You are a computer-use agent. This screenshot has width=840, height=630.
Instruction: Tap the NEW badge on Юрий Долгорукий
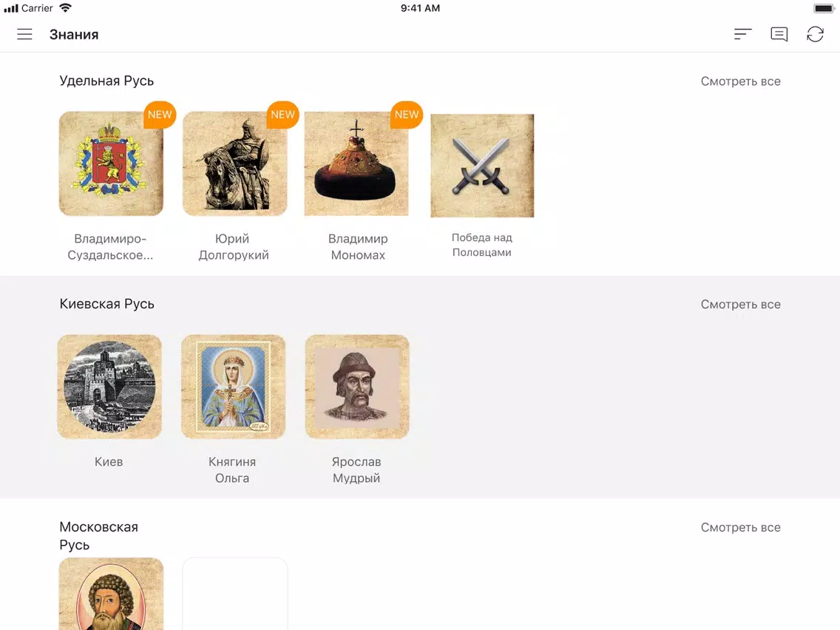pyautogui.click(x=283, y=115)
